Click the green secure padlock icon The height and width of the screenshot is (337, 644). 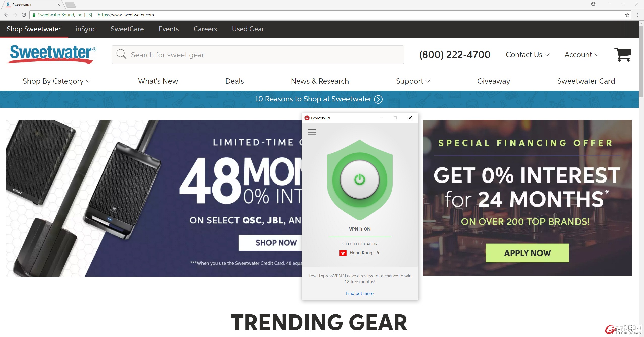point(34,15)
